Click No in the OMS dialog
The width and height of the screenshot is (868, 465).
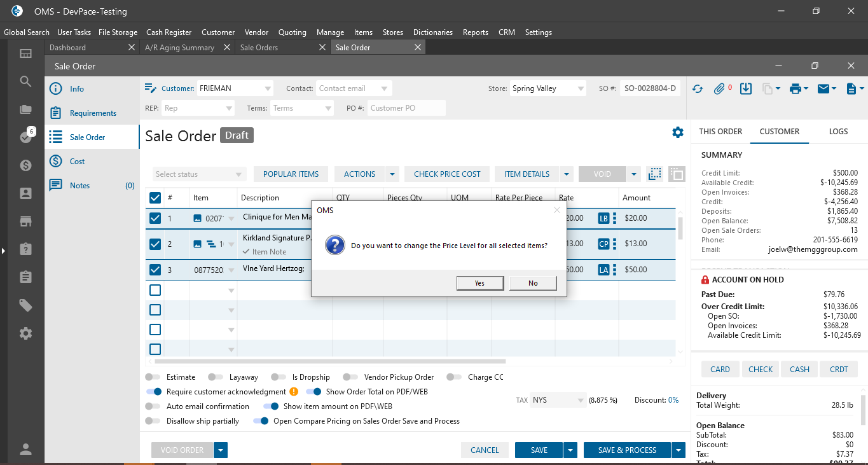tap(533, 283)
